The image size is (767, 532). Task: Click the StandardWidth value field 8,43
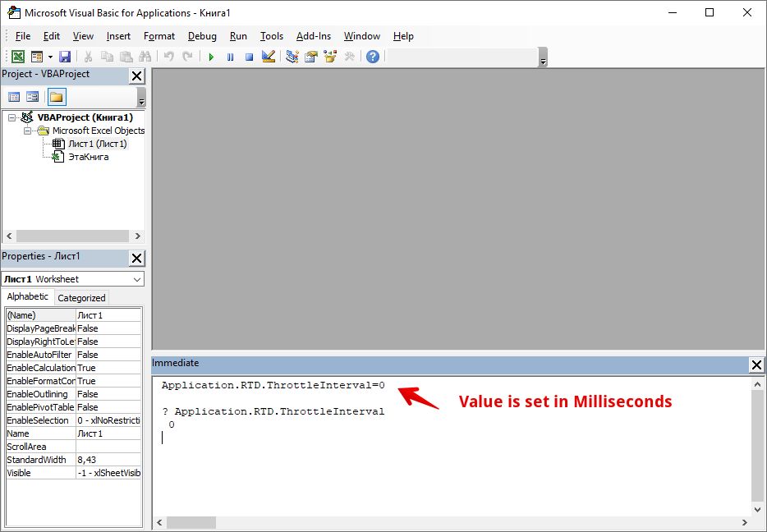(x=108, y=460)
